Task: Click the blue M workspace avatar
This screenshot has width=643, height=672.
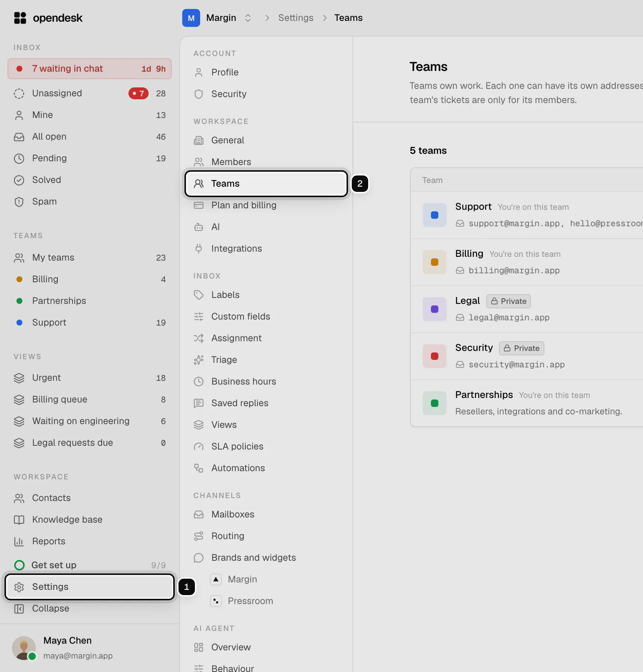Action: tap(191, 18)
